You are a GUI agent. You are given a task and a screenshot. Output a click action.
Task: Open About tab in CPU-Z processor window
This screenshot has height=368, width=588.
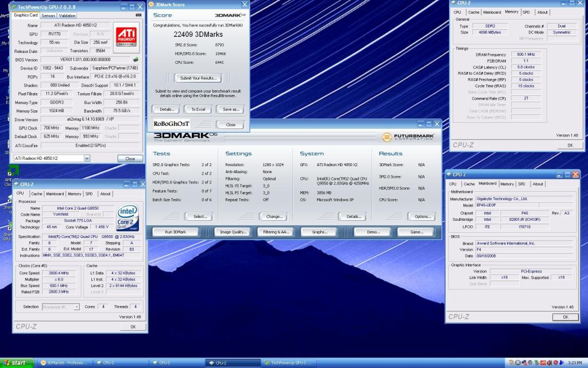click(x=105, y=194)
